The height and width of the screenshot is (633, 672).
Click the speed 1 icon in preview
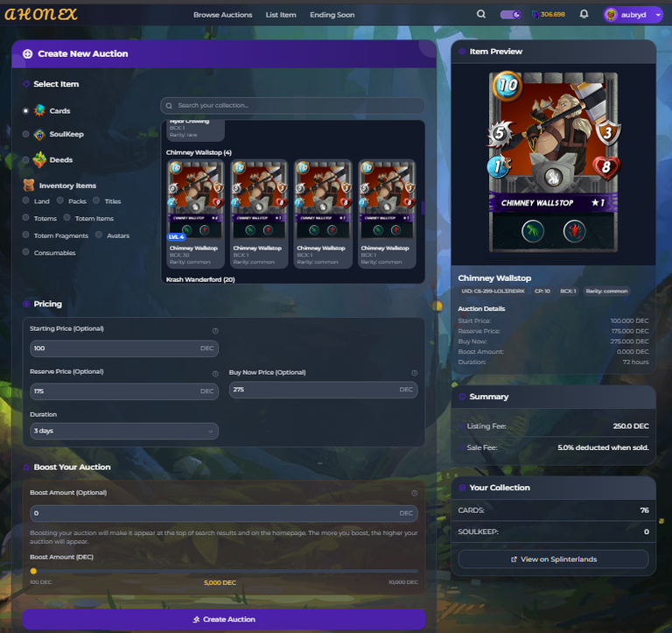(x=499, y=166)
